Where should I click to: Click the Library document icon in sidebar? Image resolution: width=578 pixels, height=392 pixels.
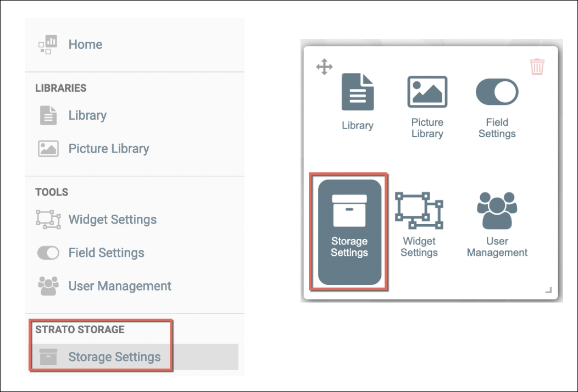48,115
